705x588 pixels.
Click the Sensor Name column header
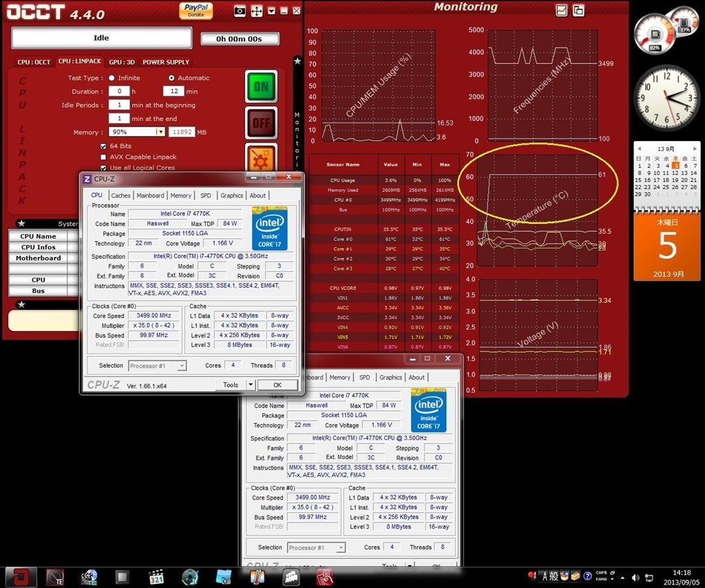pyautogui.click(x=343, y=165)
